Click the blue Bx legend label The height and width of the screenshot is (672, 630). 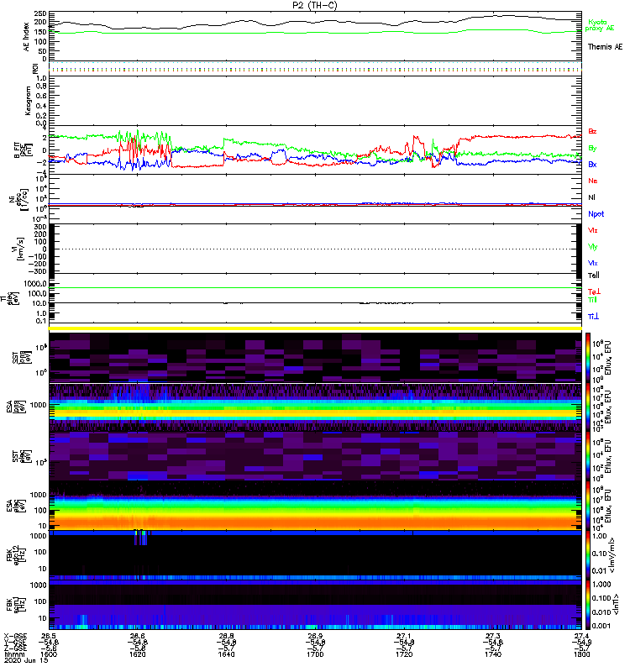[592, 164]
